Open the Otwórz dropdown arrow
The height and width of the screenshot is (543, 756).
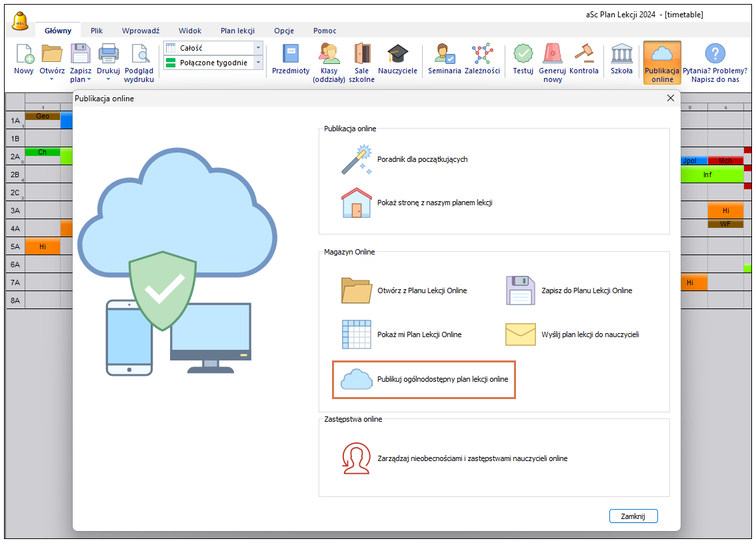[x=52, y=79]
